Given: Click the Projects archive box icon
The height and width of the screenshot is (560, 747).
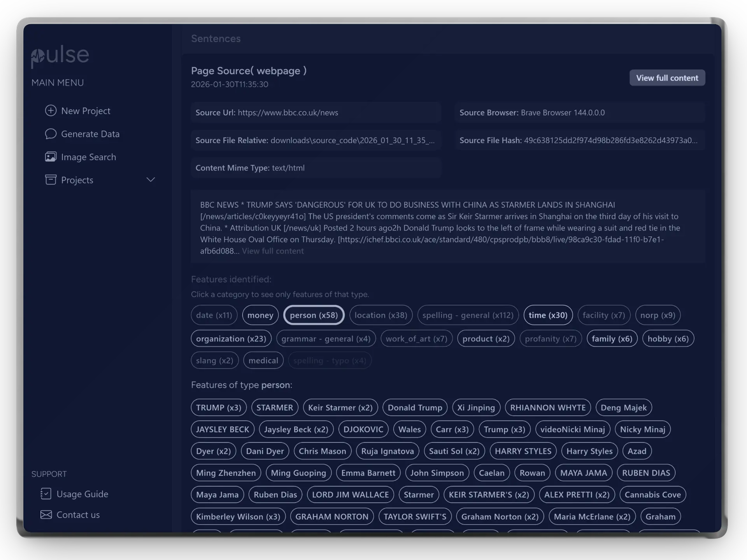Looking at the screenshot, I should click(x=51, y=180).
